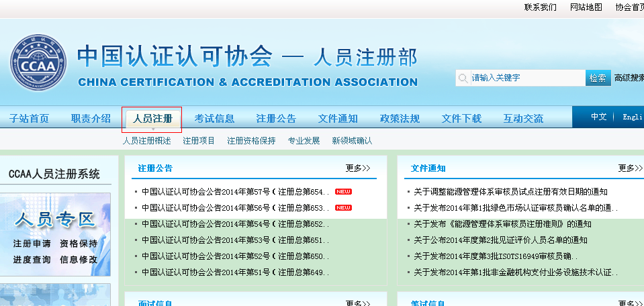
Task: Open announcement 2014年第51号 (注册总第649
Action: coord(235,272)
